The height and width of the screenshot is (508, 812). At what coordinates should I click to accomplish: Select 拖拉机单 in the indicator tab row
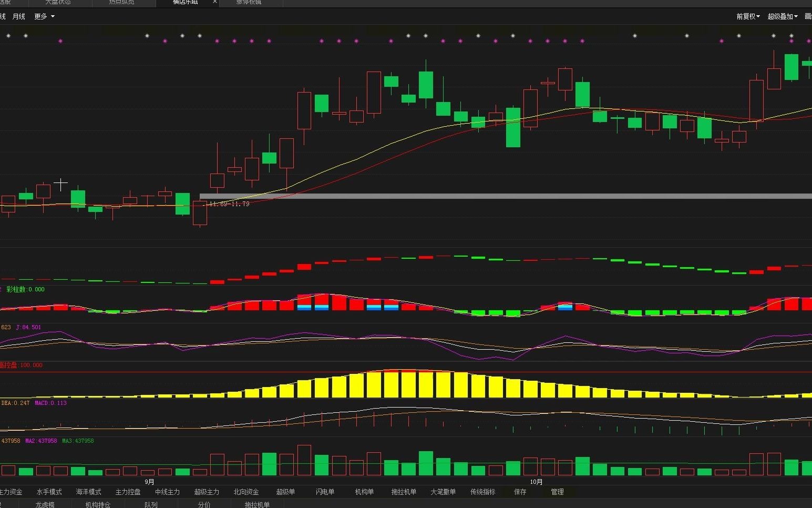click(x=404, y=492)
